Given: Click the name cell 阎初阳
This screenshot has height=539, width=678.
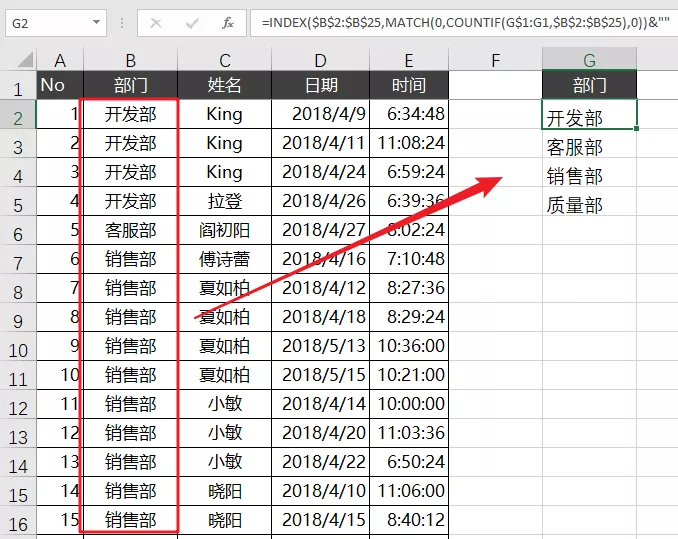Looking at the screenshot, I should coord(224,230).
